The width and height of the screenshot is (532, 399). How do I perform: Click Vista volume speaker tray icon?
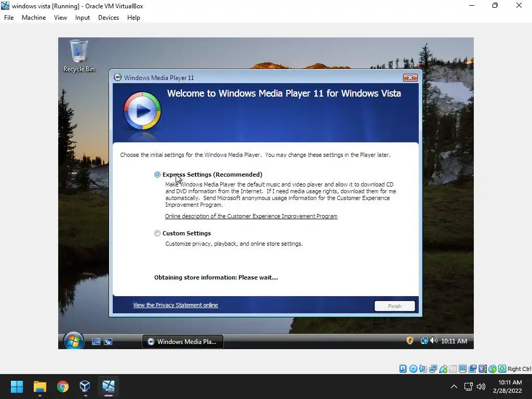(x=434, y=341)
